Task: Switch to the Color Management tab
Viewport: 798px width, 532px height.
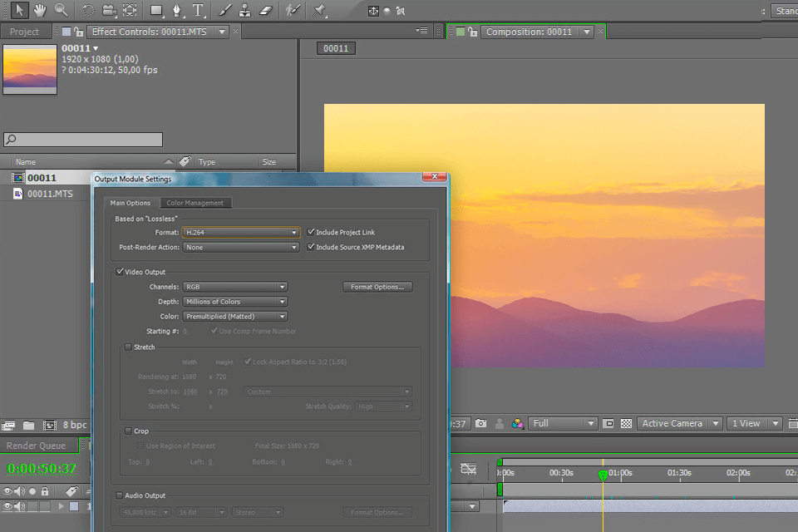Action: 196,202
